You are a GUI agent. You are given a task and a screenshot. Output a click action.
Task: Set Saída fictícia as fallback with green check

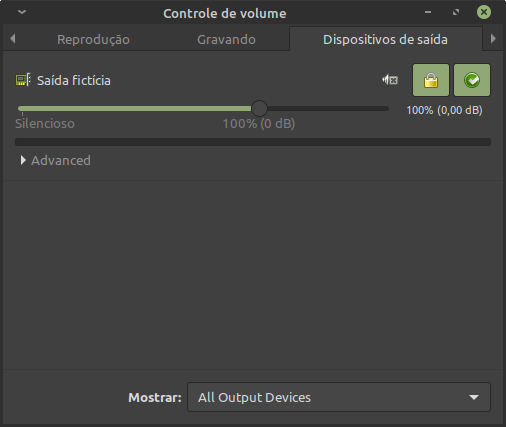tap(472, 80)
